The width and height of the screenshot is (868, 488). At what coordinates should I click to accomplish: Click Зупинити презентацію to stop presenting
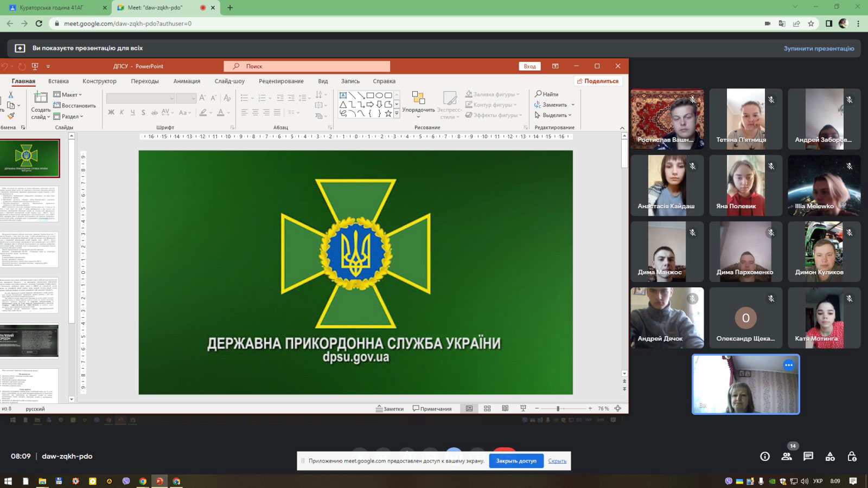click(819, 48)
